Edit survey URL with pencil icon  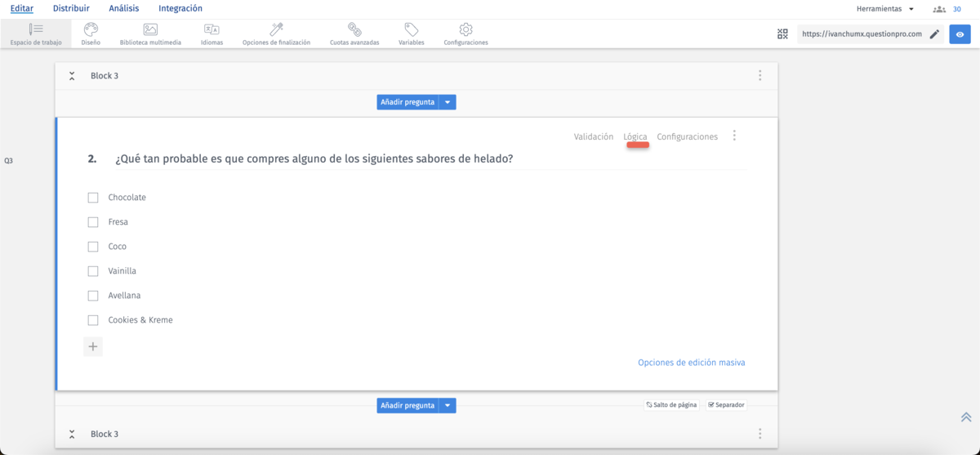[x=934, y=34]
